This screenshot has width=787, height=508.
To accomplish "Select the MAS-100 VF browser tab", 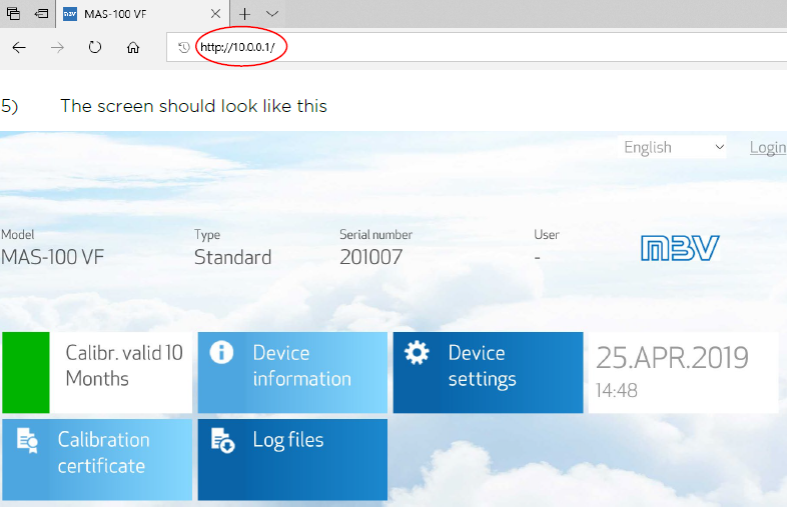I will pyautogui.click(x=143, y=14).
